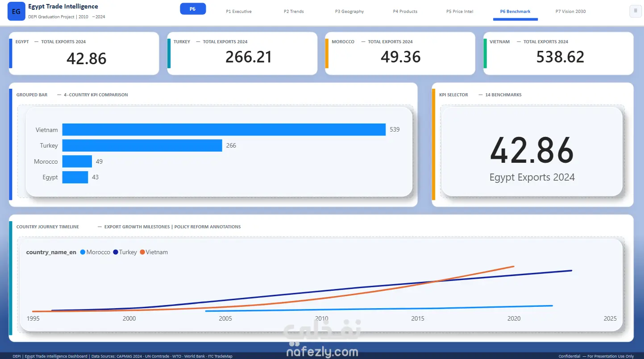The image size is (644, 359).
Task: Go to the P4 Products tab
Action: [405, 12]
